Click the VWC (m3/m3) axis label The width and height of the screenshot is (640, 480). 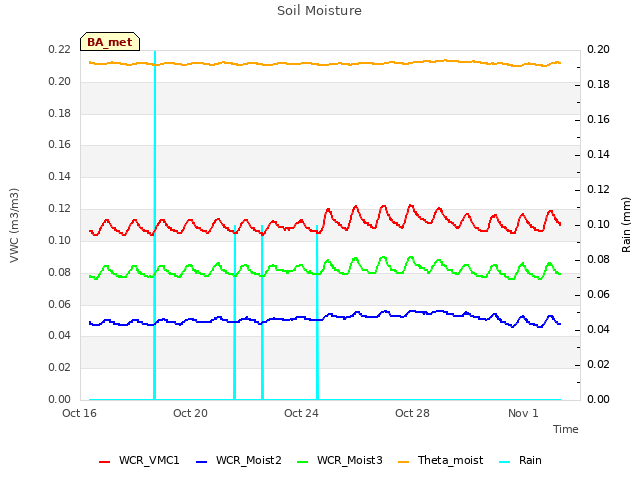pyautogui.click(x=14, y=225)
